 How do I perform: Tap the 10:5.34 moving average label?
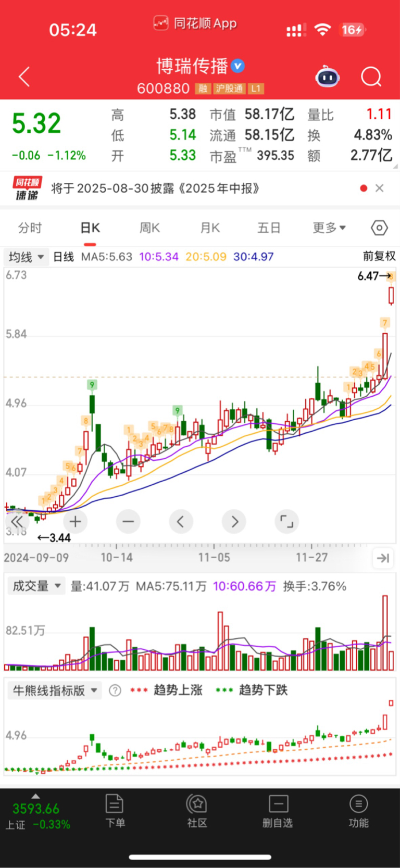(159, 257)
